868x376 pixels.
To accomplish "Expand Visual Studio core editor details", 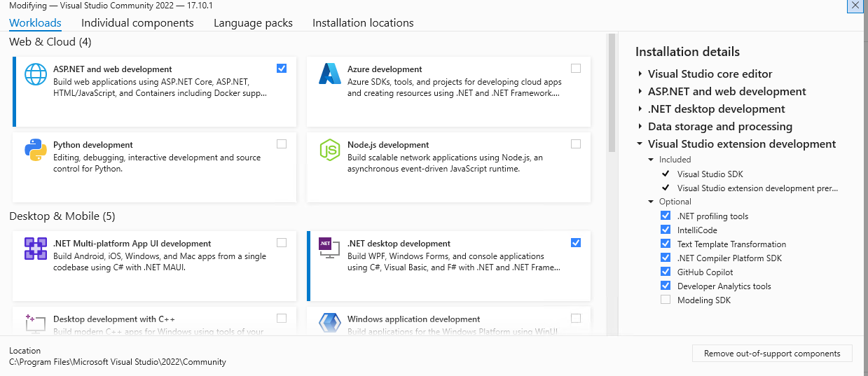I will coord(640,74).
